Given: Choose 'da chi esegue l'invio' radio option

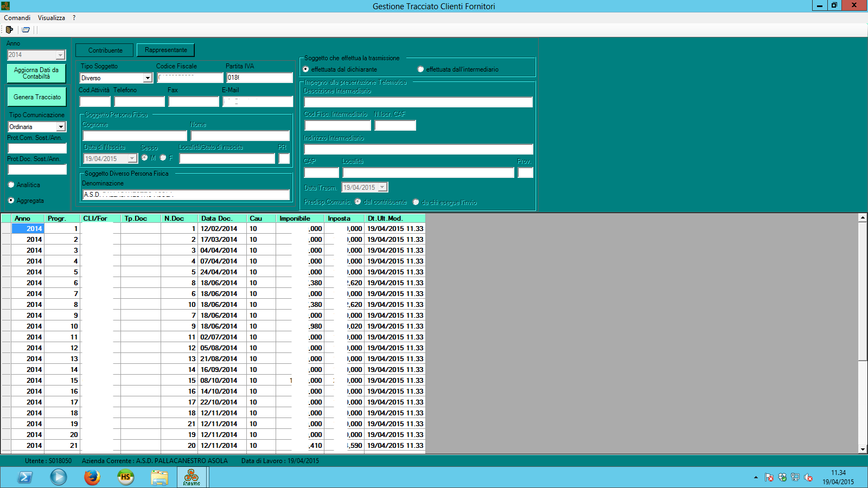Looking at the screenshot, I should [x=416, y=202].
